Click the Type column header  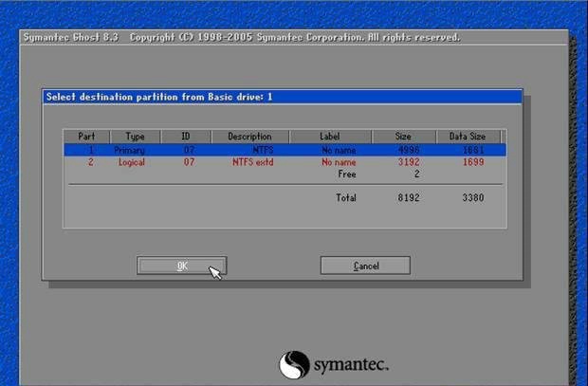pyautogui.click(x=135, y=137)
